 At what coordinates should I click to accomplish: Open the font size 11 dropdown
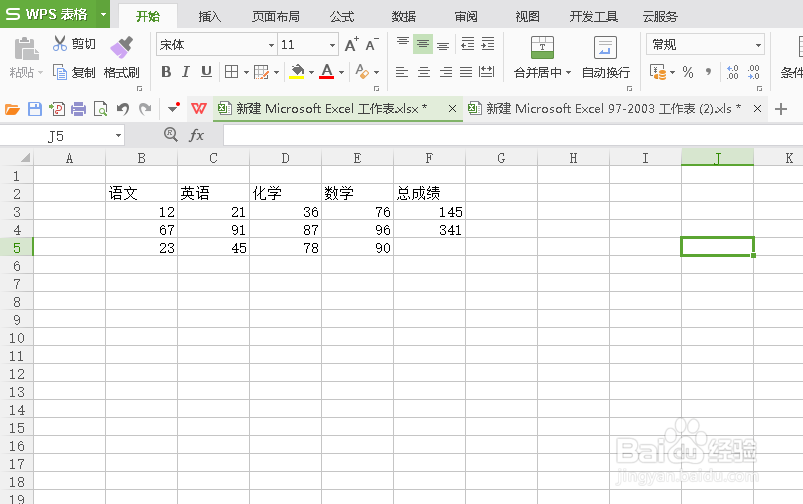pyautogui.click(x=332, y=45)
